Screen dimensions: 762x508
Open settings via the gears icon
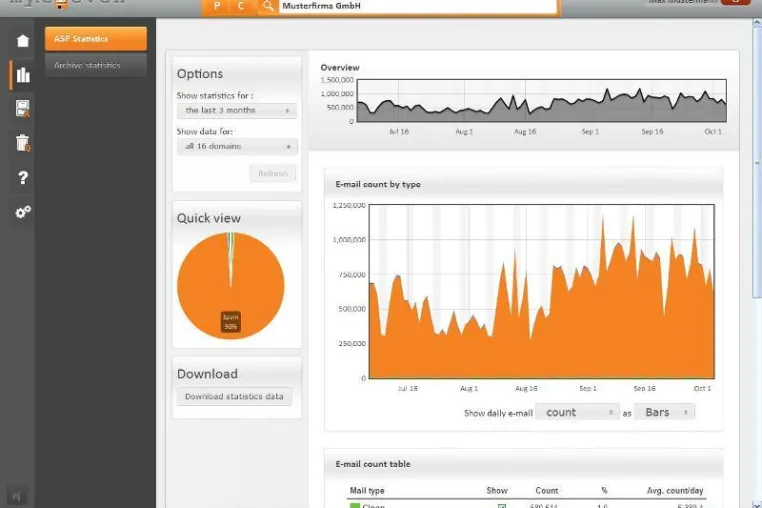(23, 212)
